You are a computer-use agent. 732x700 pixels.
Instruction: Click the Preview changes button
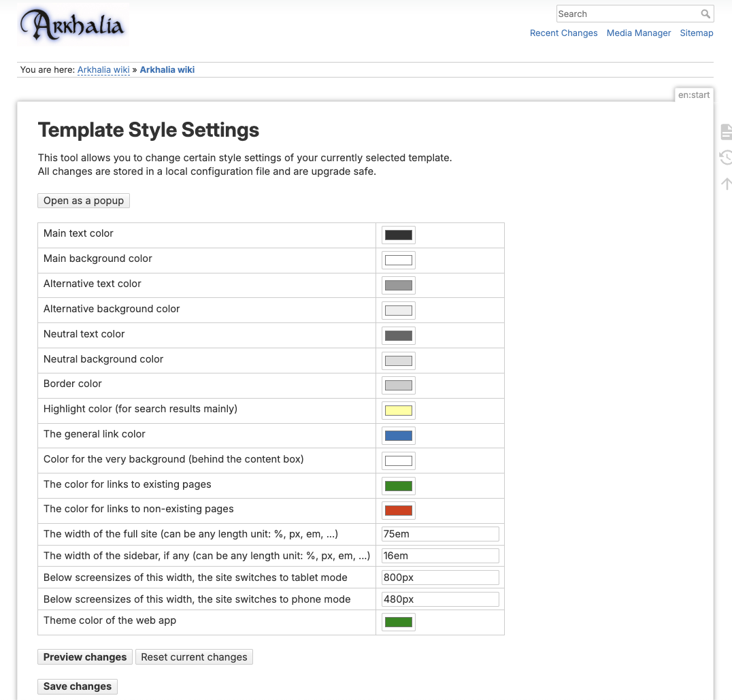(84, 657)
